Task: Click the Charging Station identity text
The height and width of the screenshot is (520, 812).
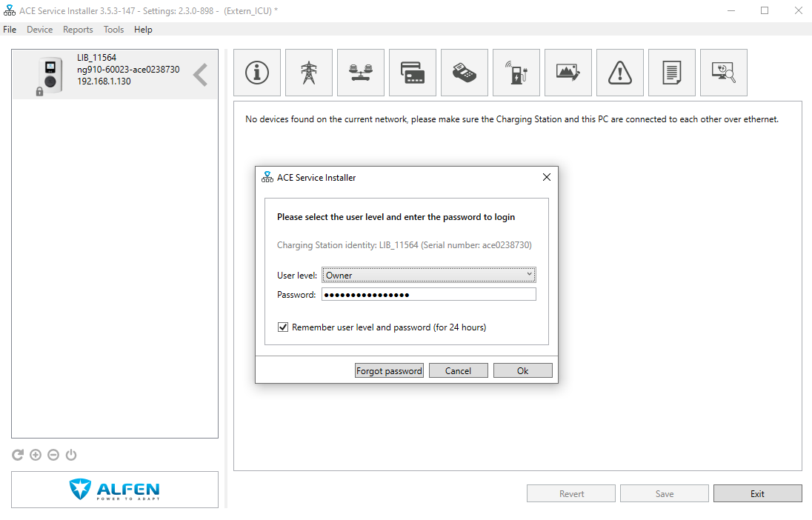Action: tap(405, 245)
